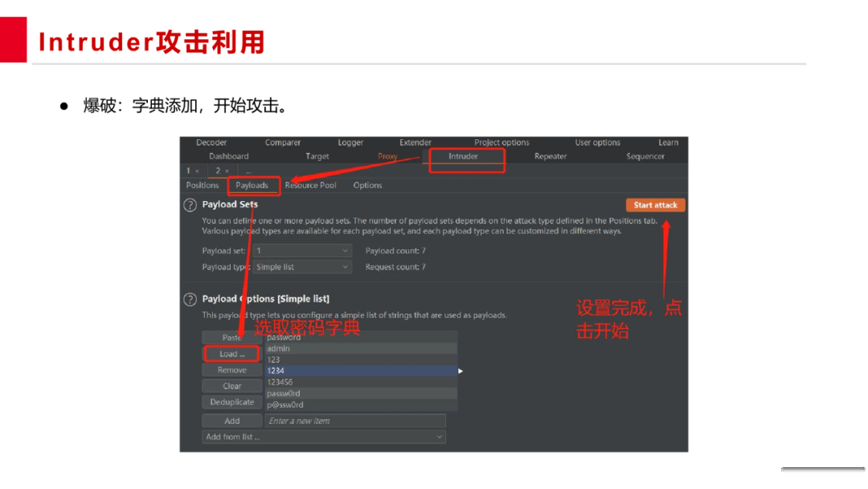
Task: Switch to the Positions sub-tab
Action: [x=202, y=185]
